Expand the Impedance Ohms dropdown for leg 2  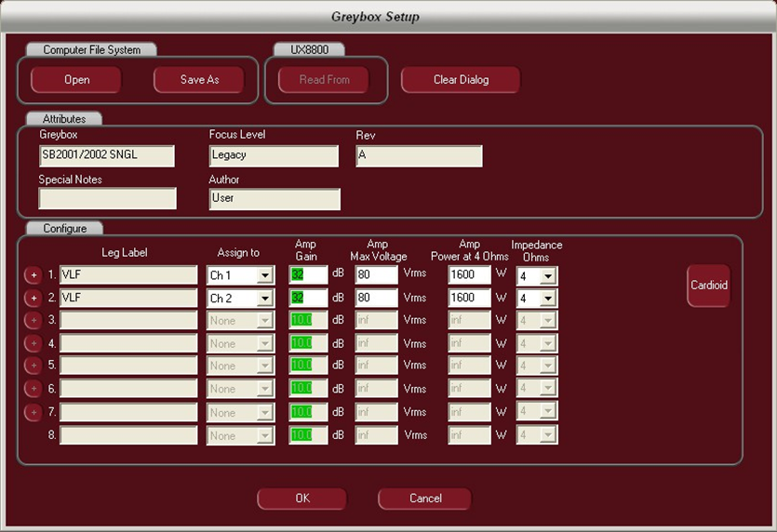(549, 299)
